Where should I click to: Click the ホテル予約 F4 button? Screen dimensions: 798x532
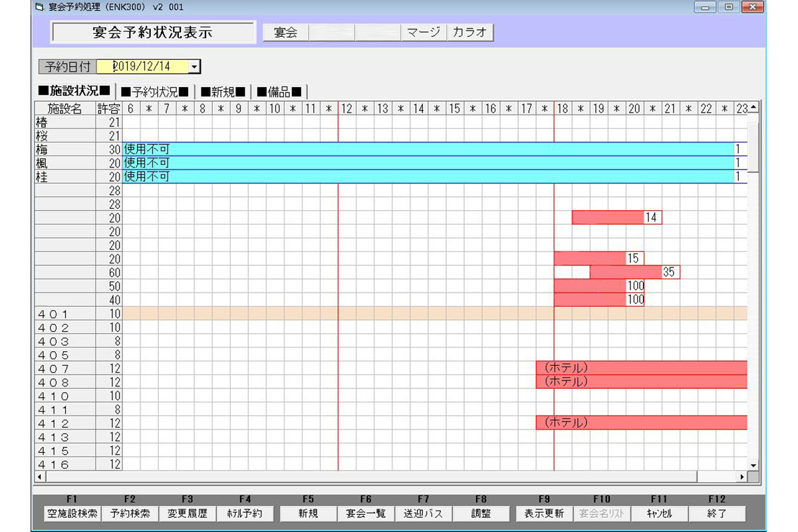click(x=245, y=513)
